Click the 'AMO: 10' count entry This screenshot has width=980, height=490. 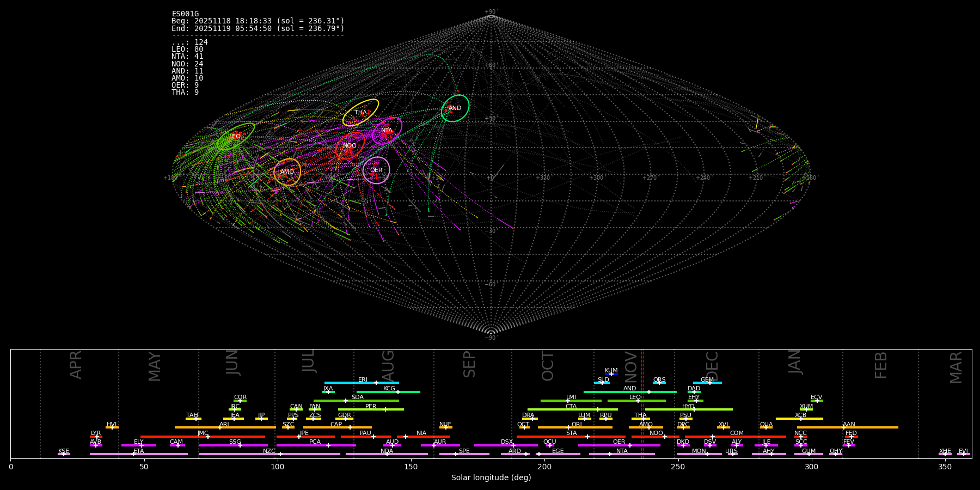(x=187, y=78)
